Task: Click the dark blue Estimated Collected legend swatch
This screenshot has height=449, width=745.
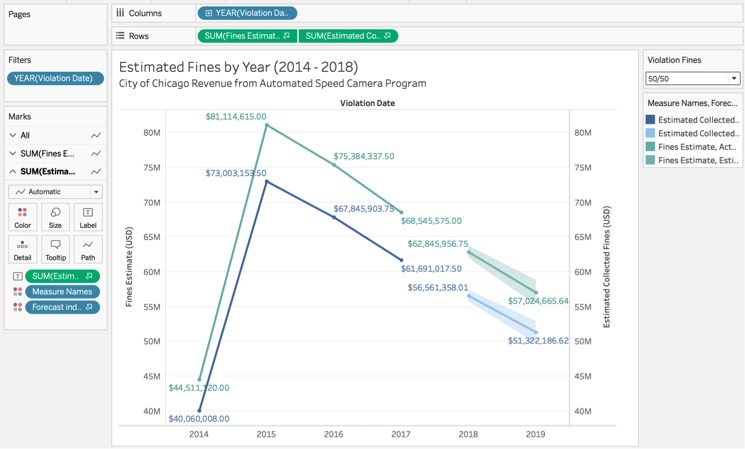Action: 651,120
